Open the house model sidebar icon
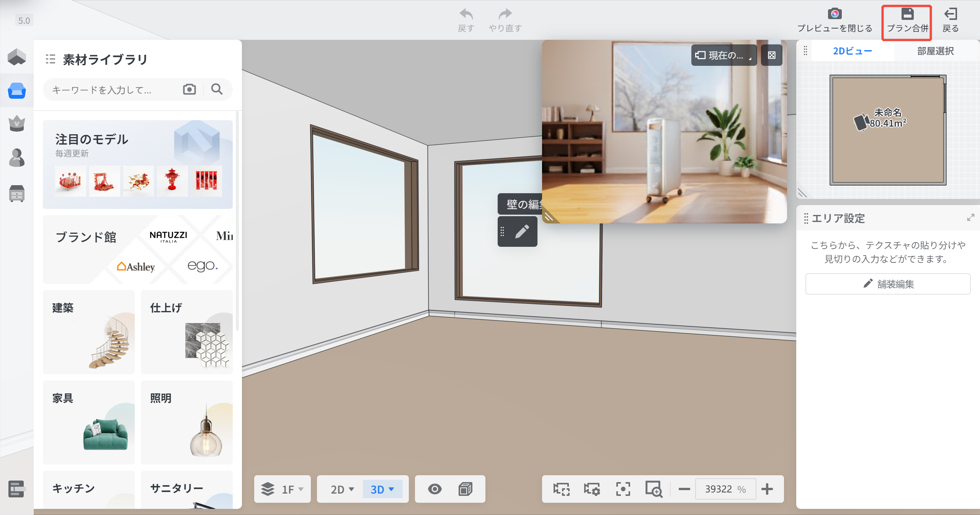The height and width of the screenshot is (515, 980). pyautogui.click(x=17, y=57)
